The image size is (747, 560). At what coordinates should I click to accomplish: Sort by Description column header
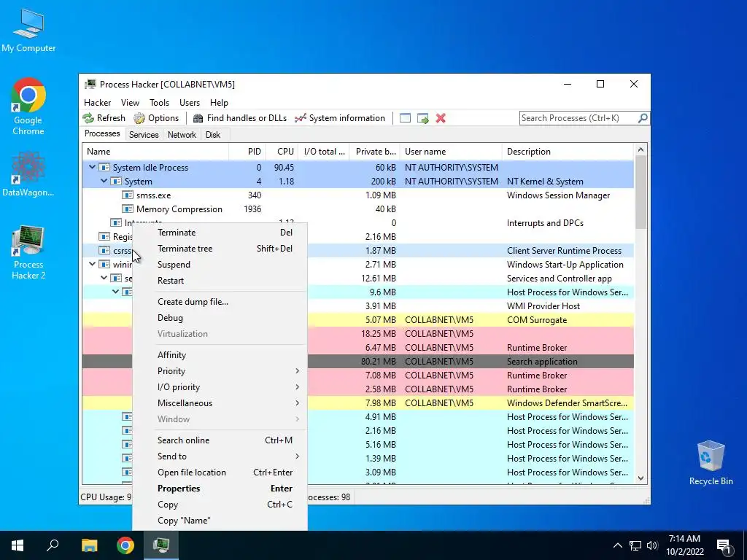tap(568, 152)
